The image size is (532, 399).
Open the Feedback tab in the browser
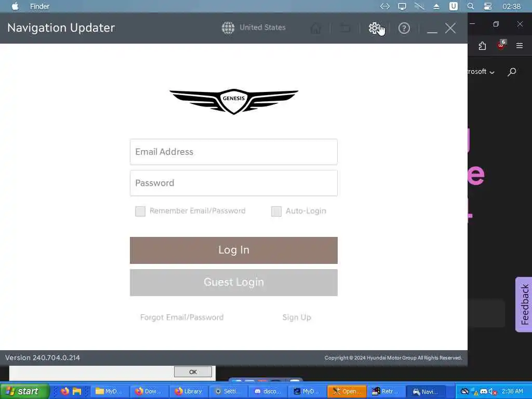pos(524,304)
